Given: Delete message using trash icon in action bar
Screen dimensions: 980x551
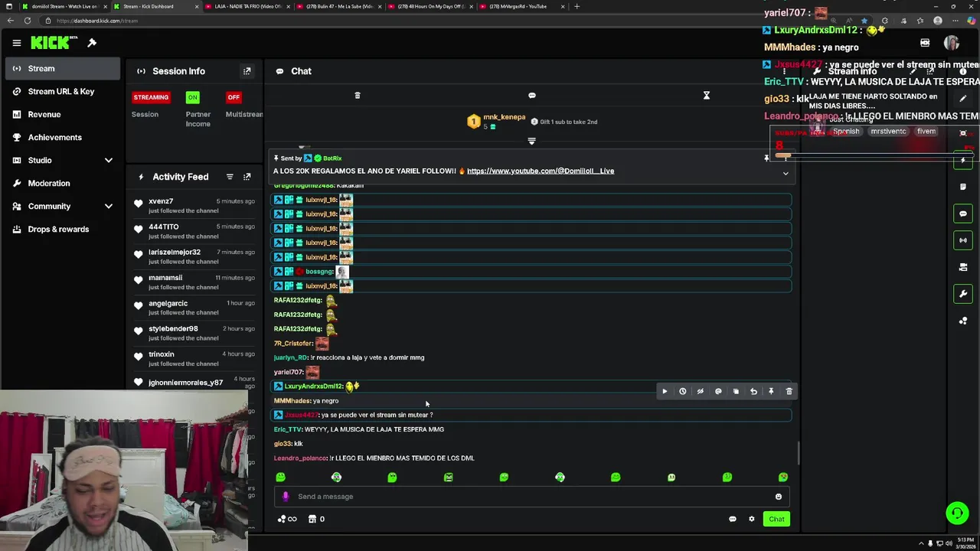Looking at the screenshot, I should click(x=789, y=391).
